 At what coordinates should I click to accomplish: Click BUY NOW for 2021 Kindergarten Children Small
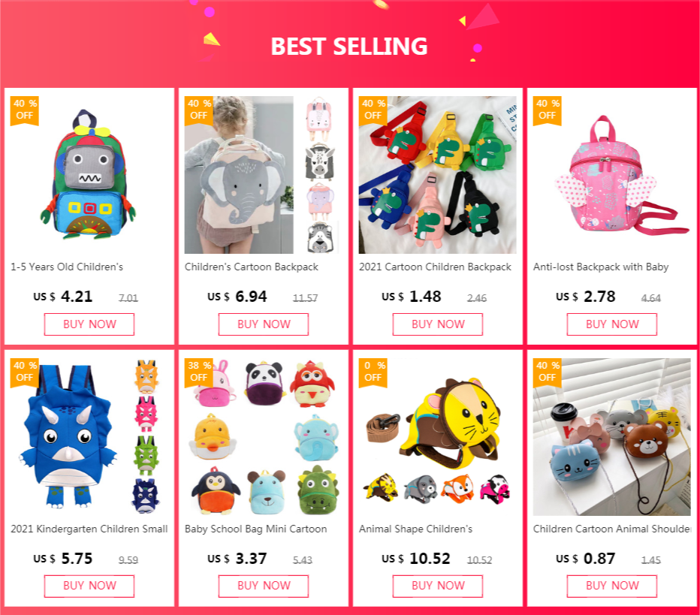[89, 586]
